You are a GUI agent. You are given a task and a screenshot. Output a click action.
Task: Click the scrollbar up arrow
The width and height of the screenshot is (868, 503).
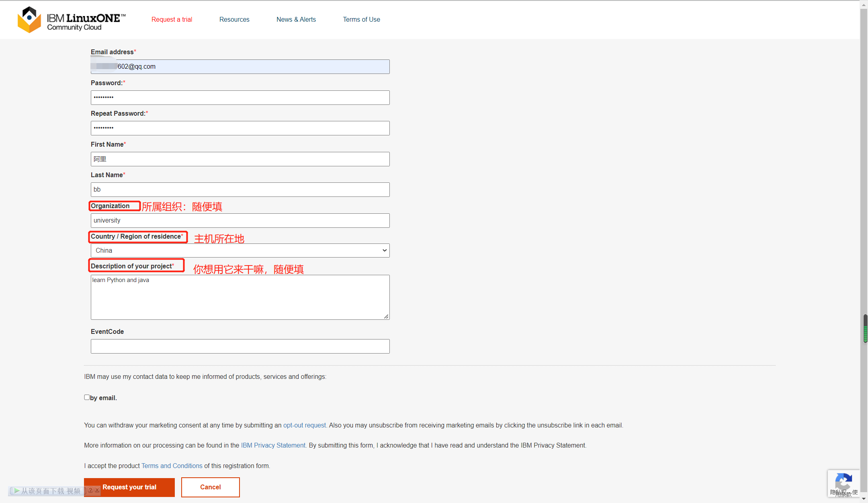tap(864, 5)
